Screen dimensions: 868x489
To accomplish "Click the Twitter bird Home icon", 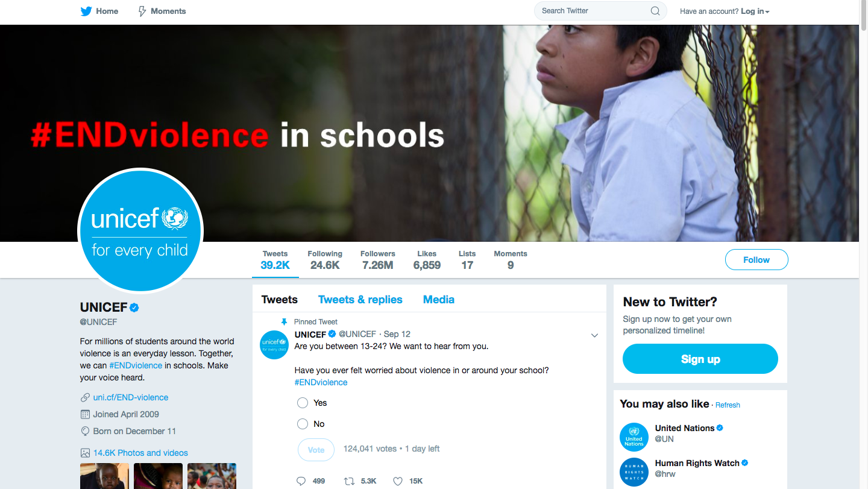I will click(86, 11).
